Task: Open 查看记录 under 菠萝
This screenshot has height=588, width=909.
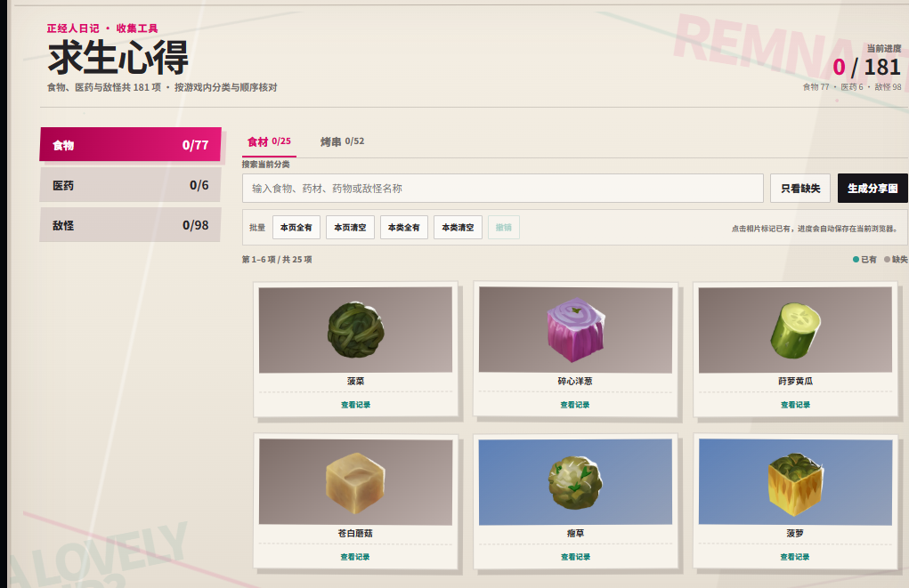Action: 795,557
